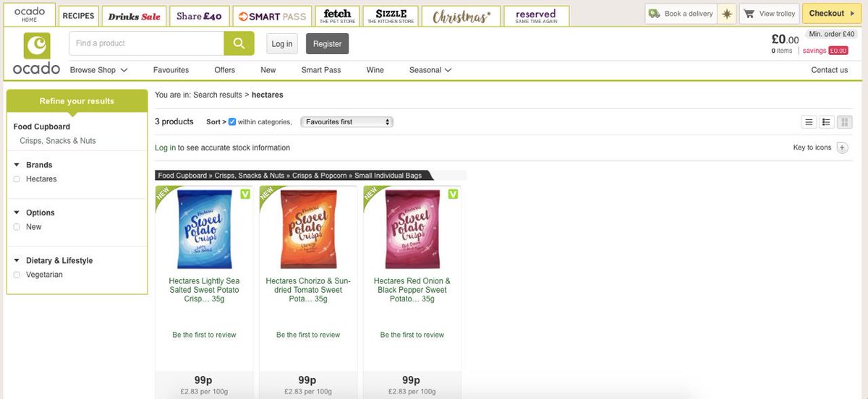Expand Key to icons plus button
The height and width of the screenshot is (399, 868).
coord(842,147)
